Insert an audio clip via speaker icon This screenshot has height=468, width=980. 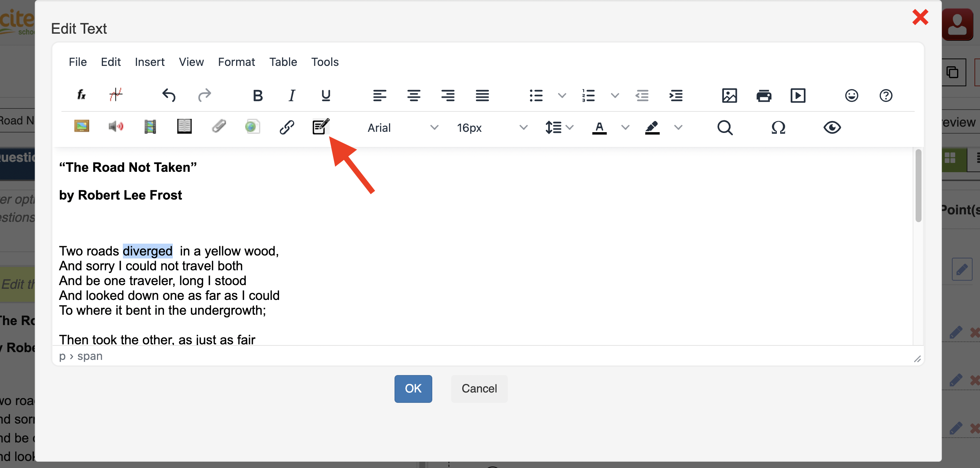115,127
